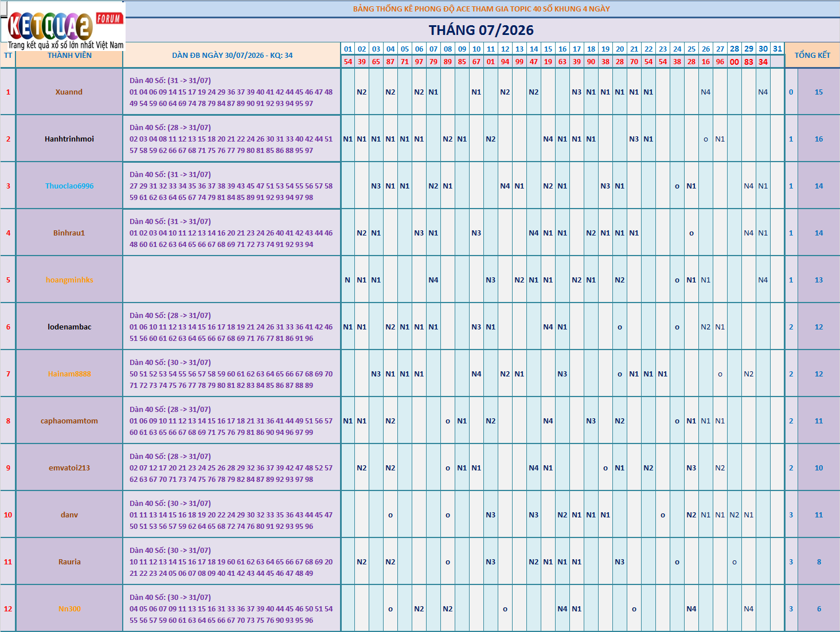Select day 30 column header
The width and height of the screenshot is (840, 632).
point(763,49)
